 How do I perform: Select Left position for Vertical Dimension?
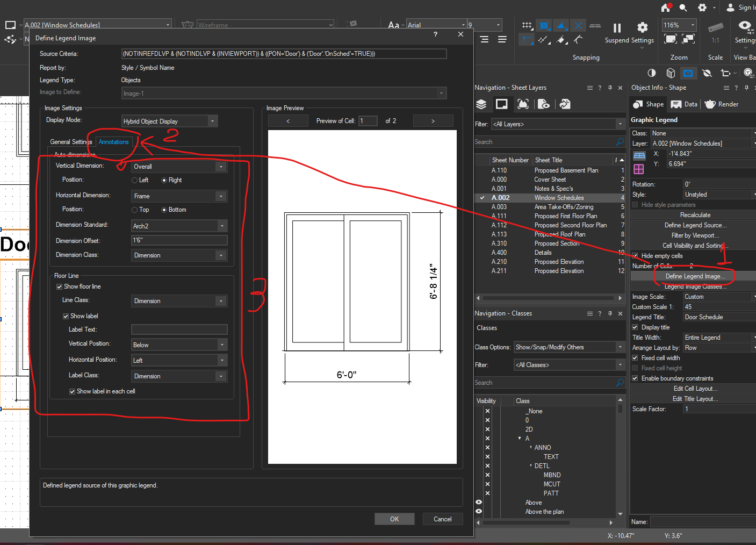(x=135, y=181)
